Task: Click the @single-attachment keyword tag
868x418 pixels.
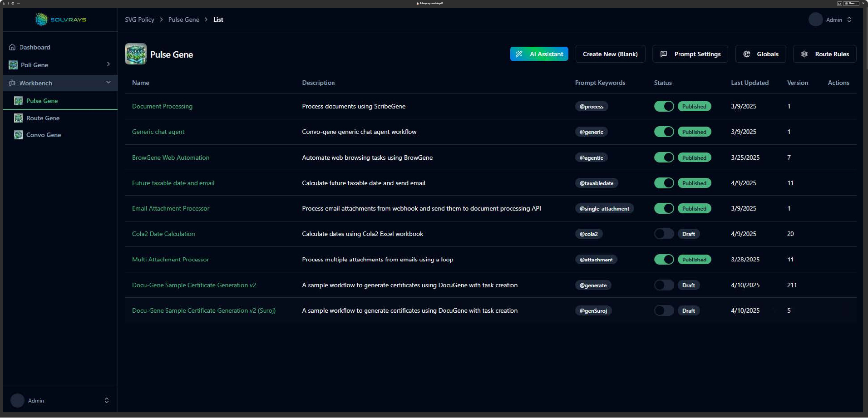Action: click(x=604, y=208)
